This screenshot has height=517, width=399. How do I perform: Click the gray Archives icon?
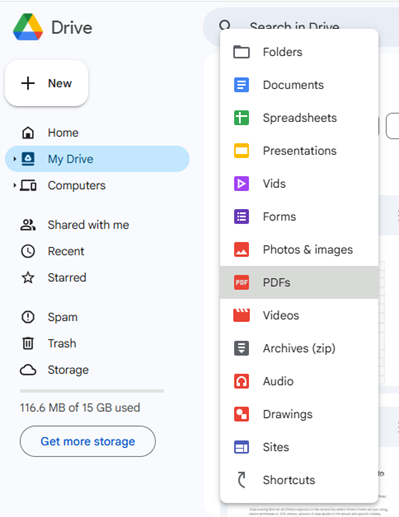(x=241, y=348)
